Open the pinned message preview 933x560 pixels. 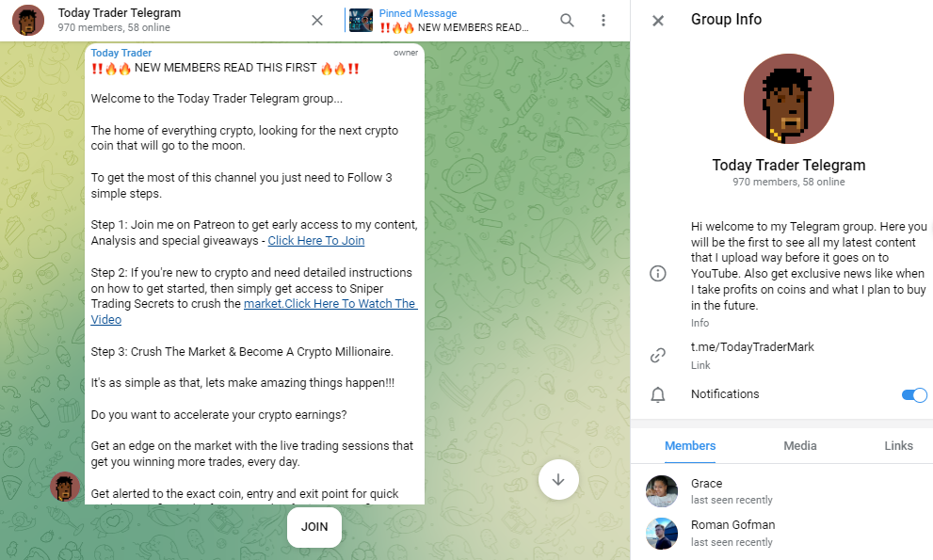pyautogui.click(x=442, y=21)
